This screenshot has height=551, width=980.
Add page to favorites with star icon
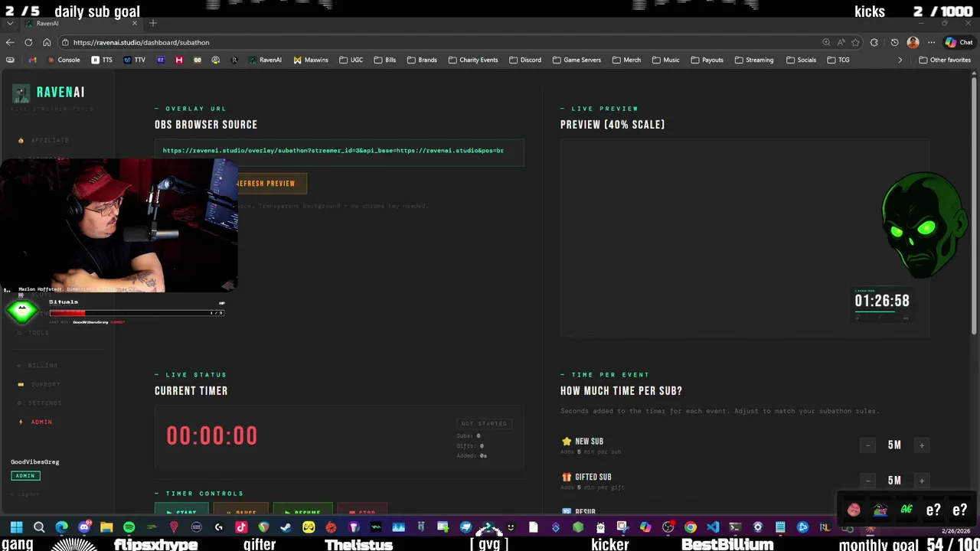(855, 42)
